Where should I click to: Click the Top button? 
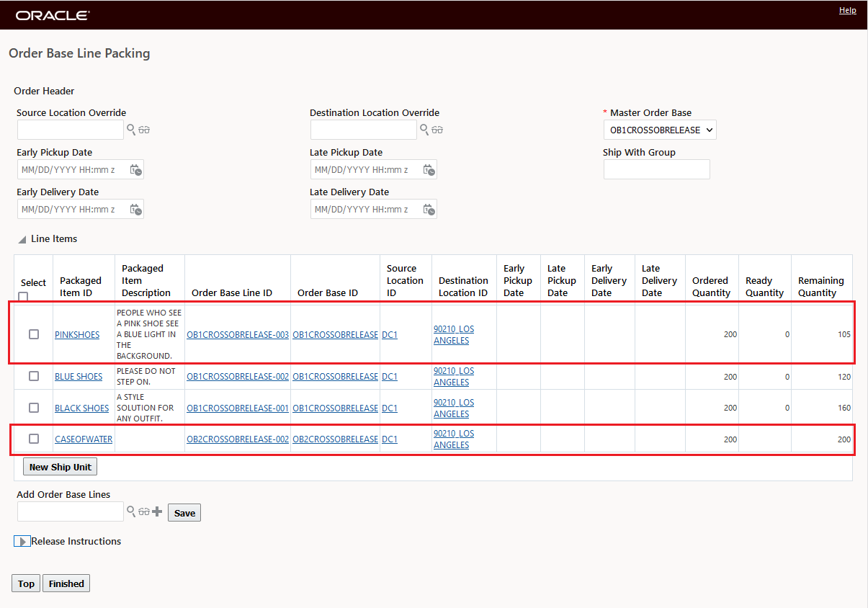point(27,584)
